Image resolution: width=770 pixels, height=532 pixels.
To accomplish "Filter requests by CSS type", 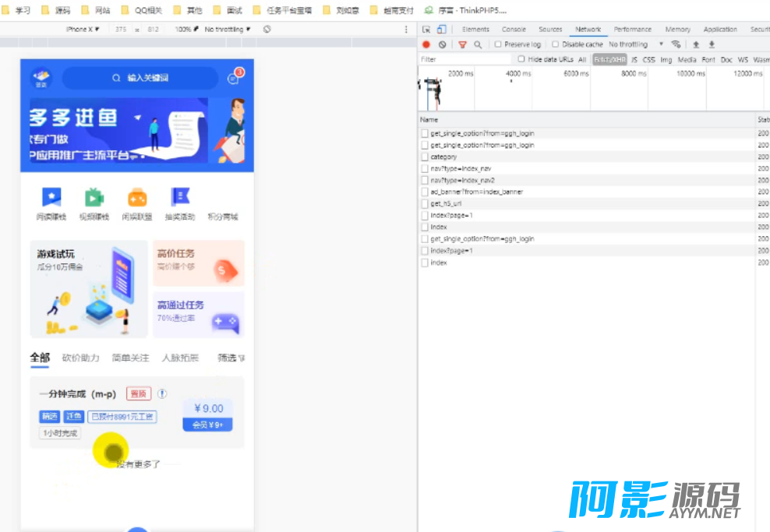I will pos(648,59).
